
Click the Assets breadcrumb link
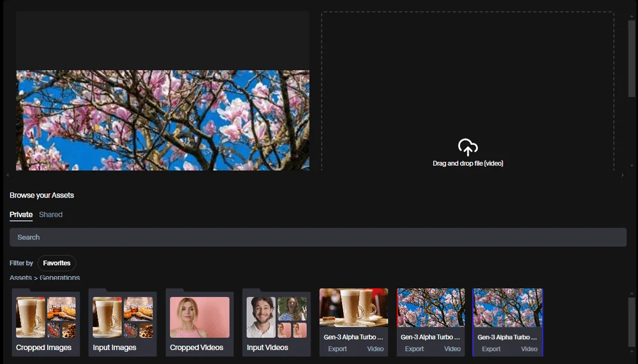tap(20, 278)
